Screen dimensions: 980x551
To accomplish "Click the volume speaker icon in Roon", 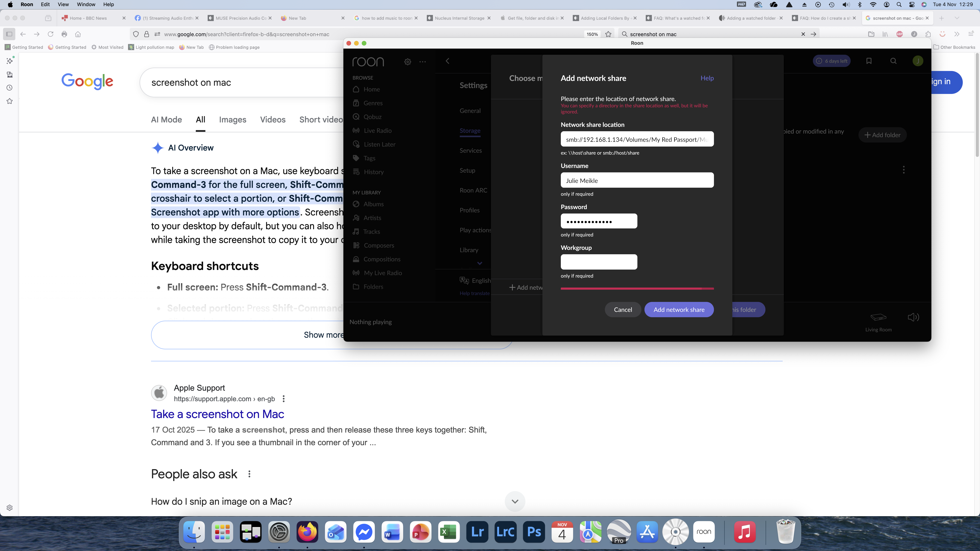I will pos(913,317).
